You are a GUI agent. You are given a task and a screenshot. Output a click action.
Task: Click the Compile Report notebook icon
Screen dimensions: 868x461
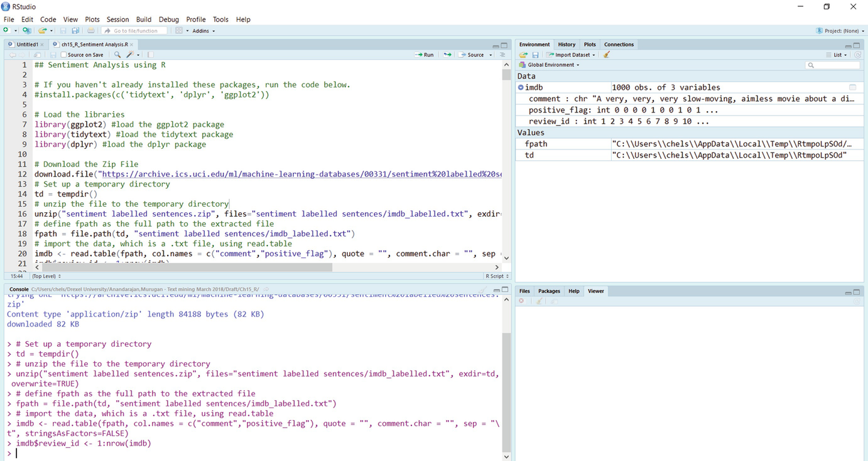tap(150, 55)
